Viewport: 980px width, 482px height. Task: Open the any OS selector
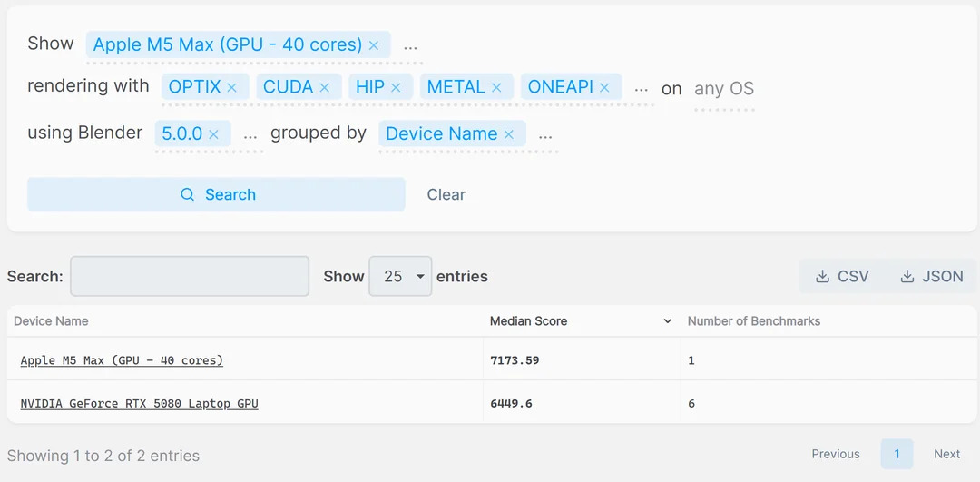tap(724, 88)
